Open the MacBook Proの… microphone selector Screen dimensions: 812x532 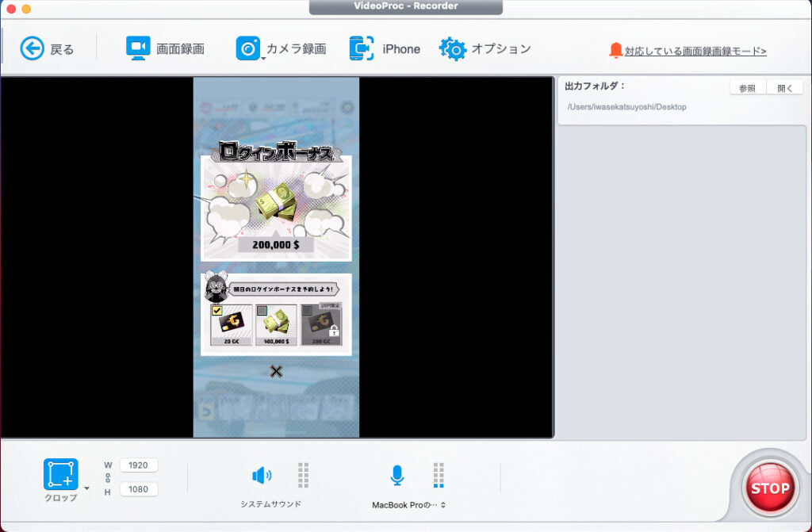(x=408, y=505)
